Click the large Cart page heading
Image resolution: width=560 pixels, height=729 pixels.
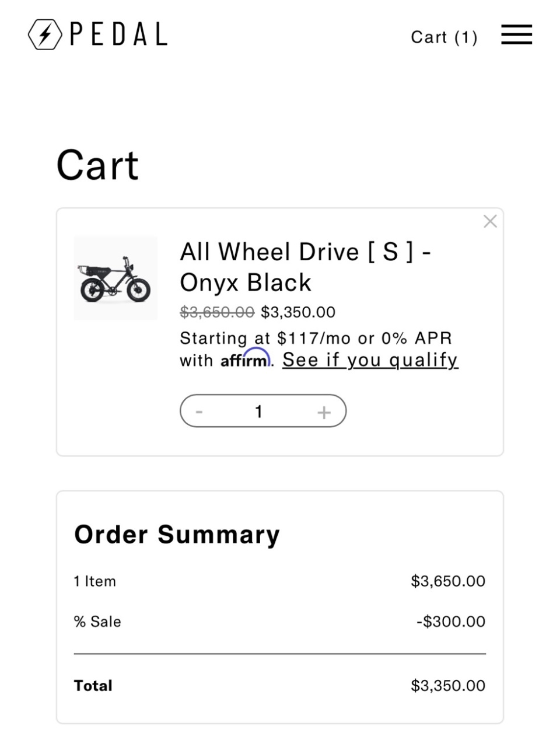97,165
